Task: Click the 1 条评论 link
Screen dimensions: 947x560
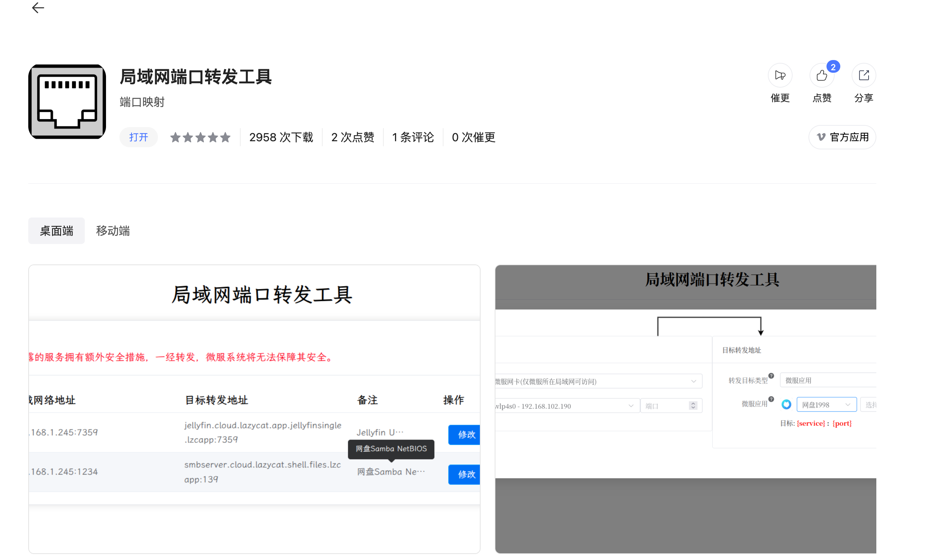Action: pyautogui.click(x=413, y=137)
